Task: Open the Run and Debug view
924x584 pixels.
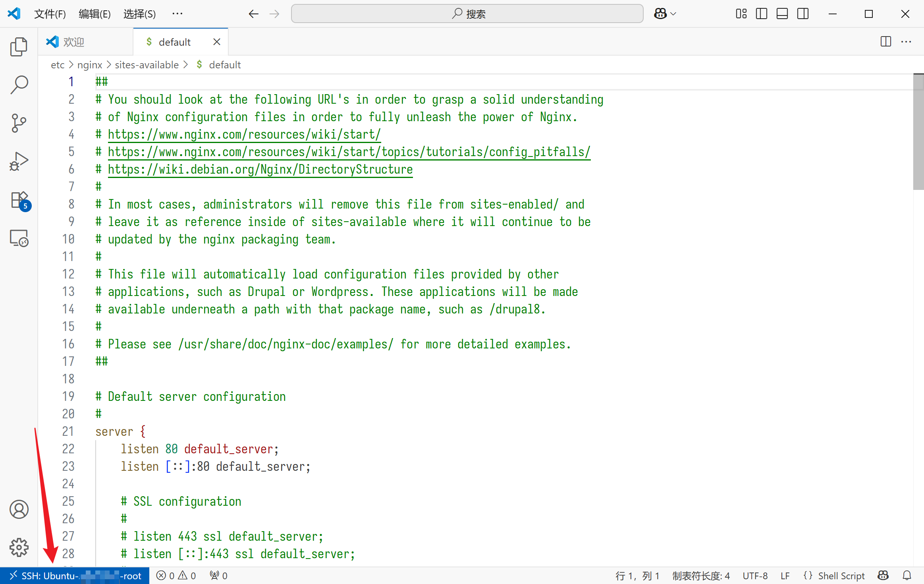Action: point(19,161)
